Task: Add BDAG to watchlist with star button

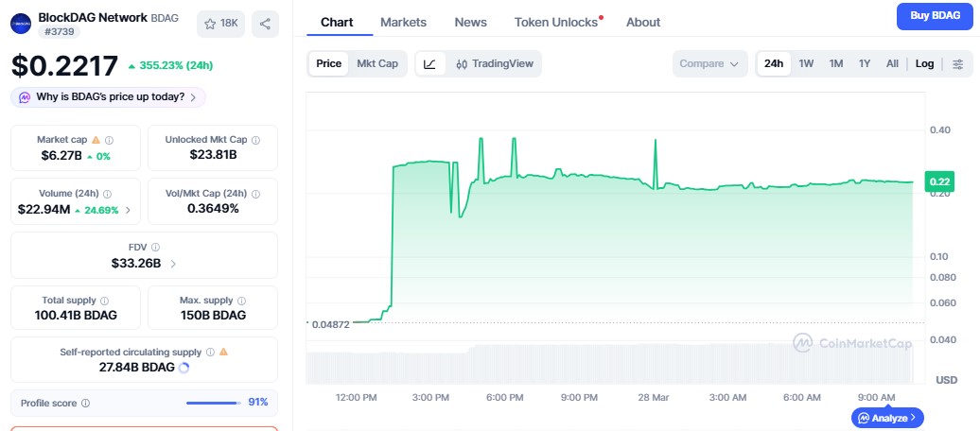Action: click(x=220, y=24)
